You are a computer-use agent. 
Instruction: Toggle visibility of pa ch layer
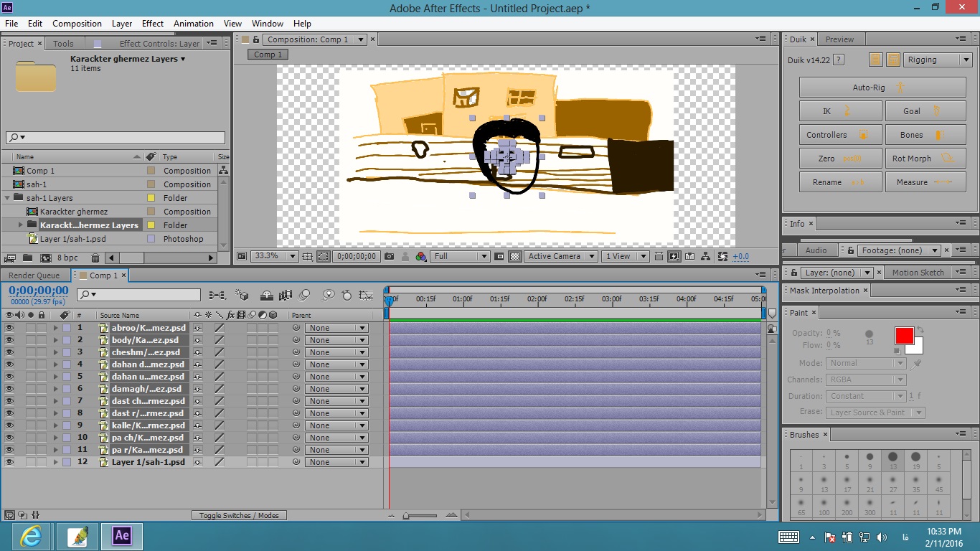(x=9, y=438)
